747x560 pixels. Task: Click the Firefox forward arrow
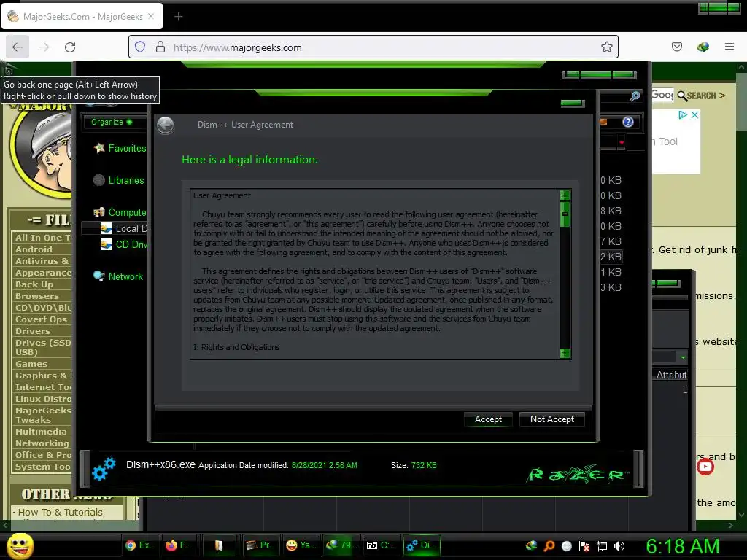(44, 47)
